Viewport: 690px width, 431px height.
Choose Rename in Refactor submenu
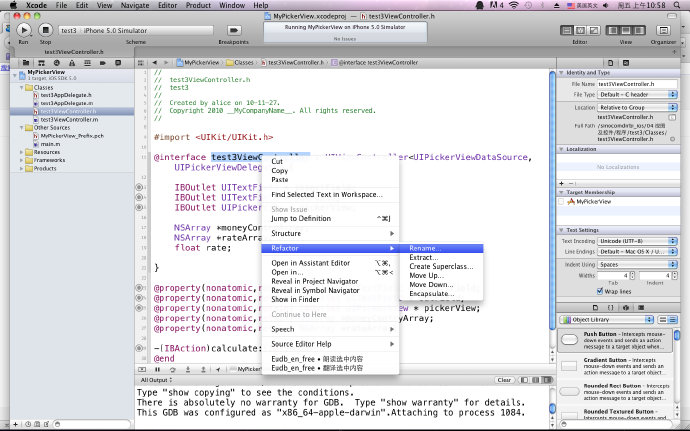click(441, 248)
